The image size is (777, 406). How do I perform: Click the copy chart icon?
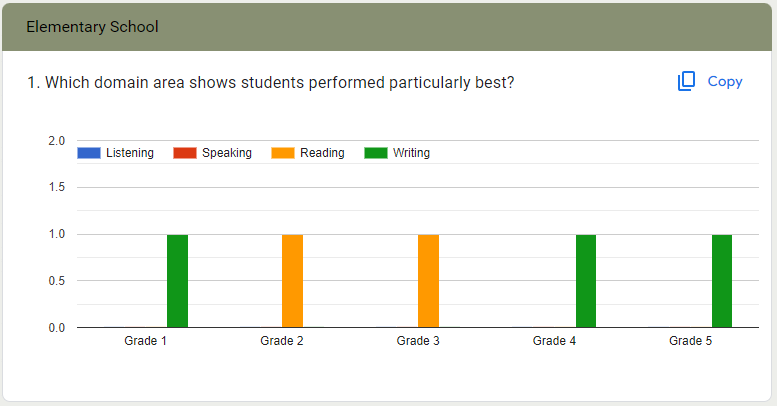[x=686, y=82]
